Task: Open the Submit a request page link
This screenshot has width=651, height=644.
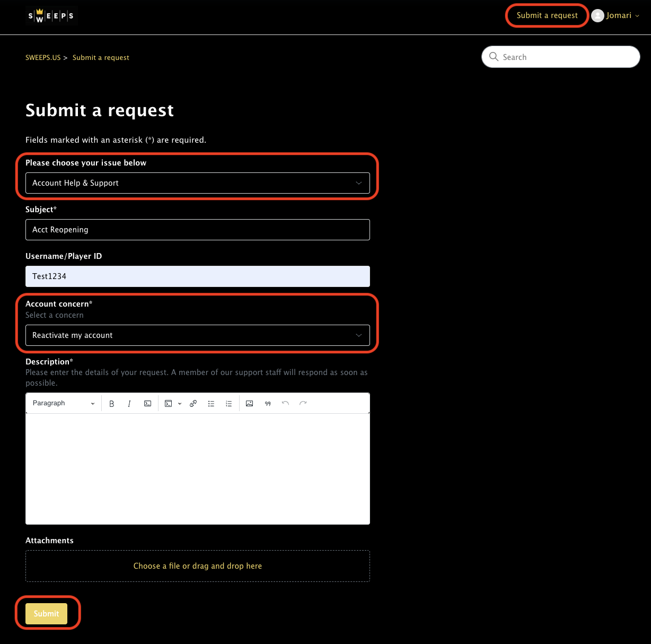Action: tap(547, 15)
